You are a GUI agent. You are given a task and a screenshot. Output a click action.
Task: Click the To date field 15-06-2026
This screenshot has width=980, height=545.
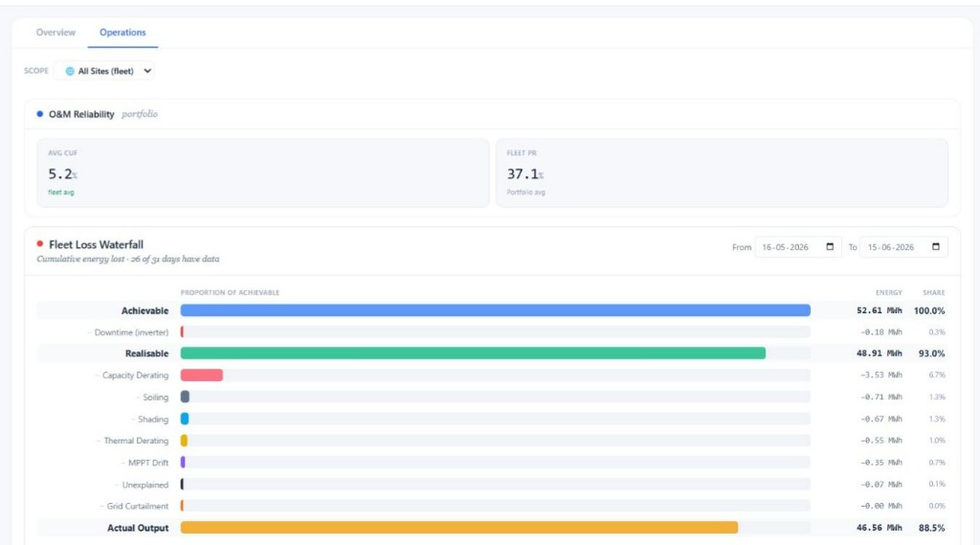903,247
